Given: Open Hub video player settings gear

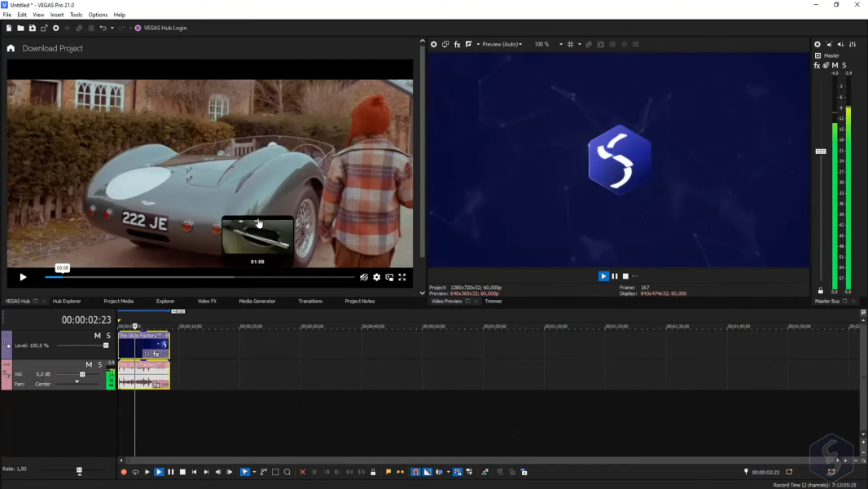Looking at the screenshot, I should coord(376,277).
